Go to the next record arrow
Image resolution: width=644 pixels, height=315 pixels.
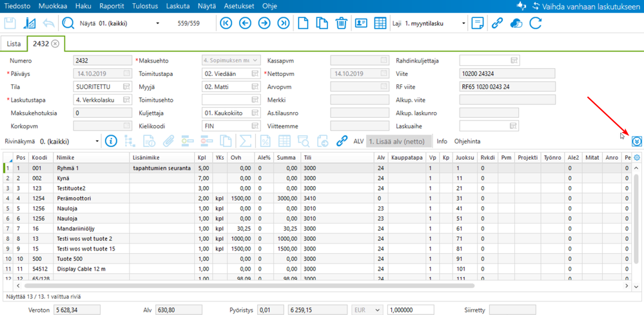(264, 23)
